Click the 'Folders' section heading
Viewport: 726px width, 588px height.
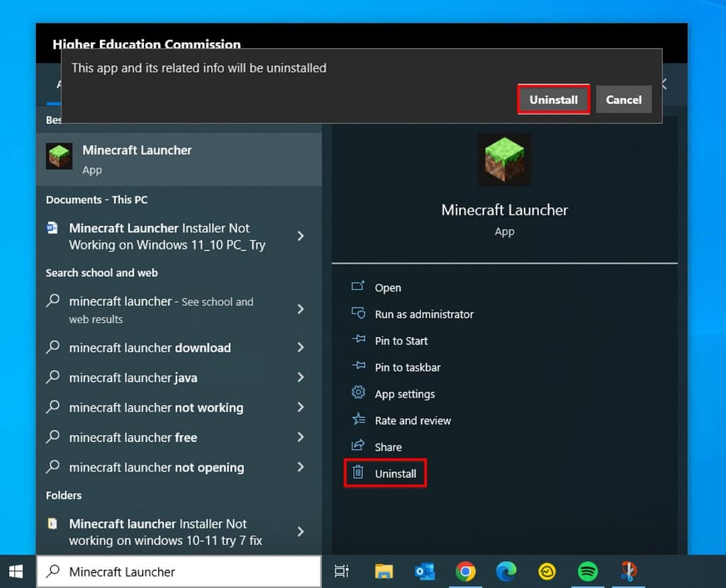(x=64, y=495)
